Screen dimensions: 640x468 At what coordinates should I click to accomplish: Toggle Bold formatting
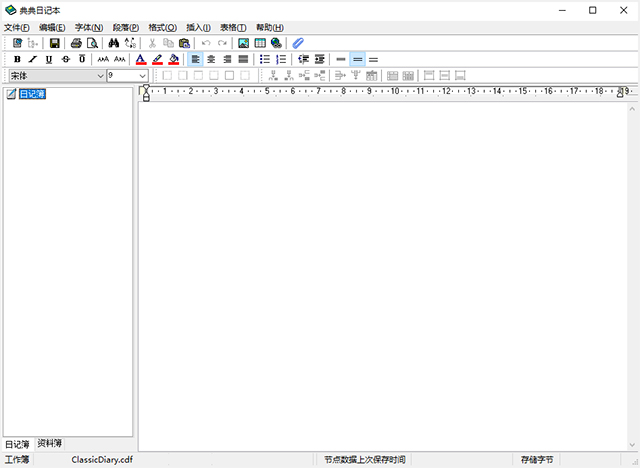[x=17, y=59]
